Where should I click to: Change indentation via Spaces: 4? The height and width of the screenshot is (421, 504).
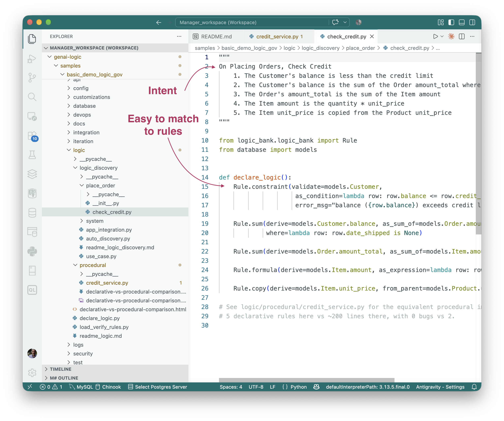(231, 387)
